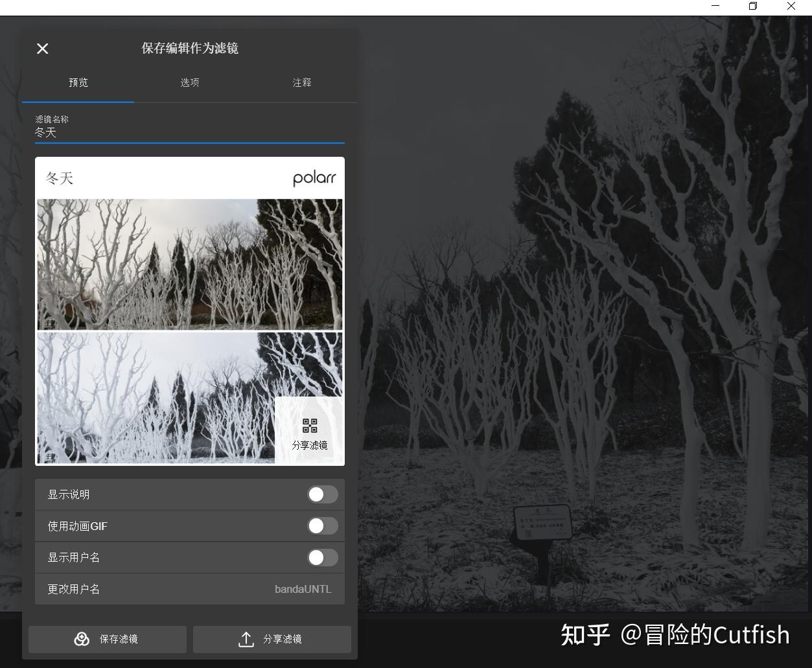The image size is (812, 668).
Task: Enable the 使用动画GIF toggle
Action: pos(322,526)
